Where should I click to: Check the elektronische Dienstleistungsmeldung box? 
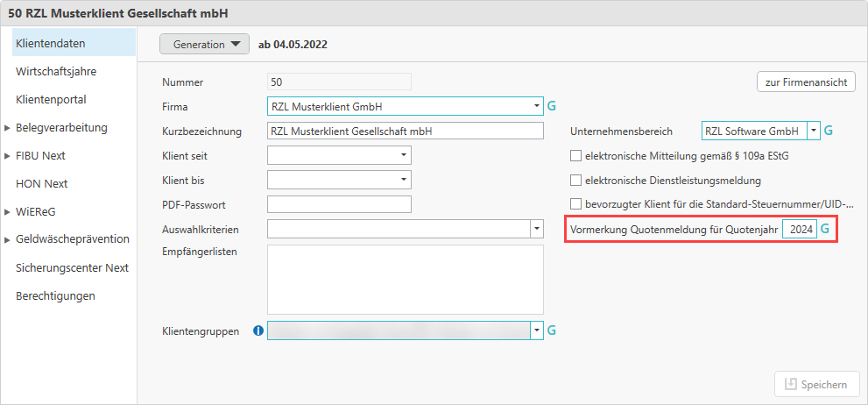click(x=576, y=181)
